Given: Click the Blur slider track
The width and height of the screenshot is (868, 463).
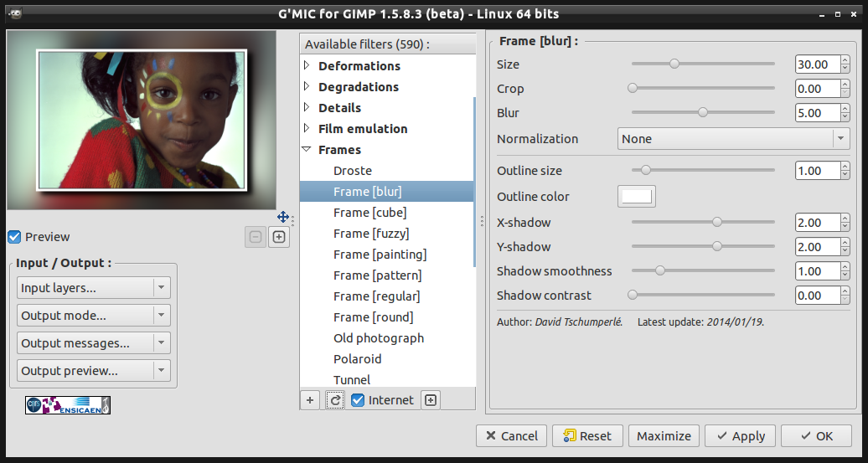Looking at the screenshot, I should 703,113.
